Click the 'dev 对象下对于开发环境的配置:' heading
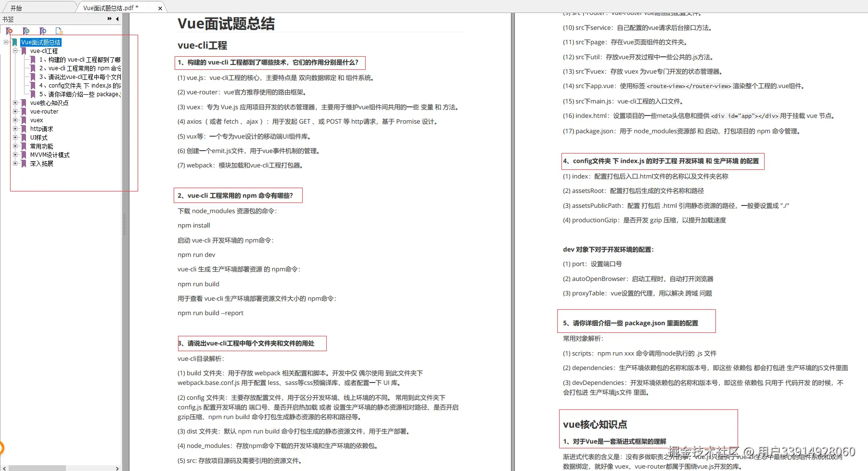Screen dimensions: 868x471 tap(608, 249)
